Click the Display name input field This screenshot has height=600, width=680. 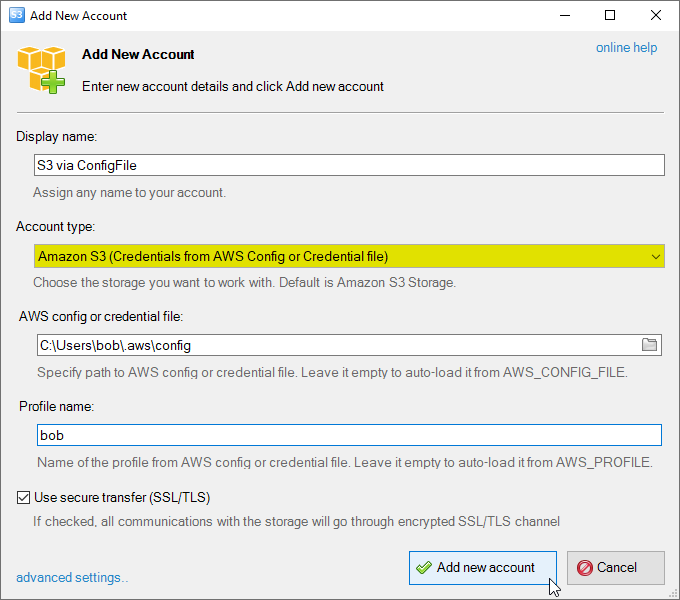point(349,165)
